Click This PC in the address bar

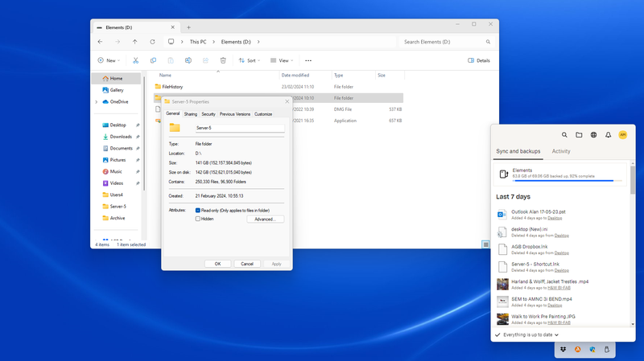tap(198, 42)
